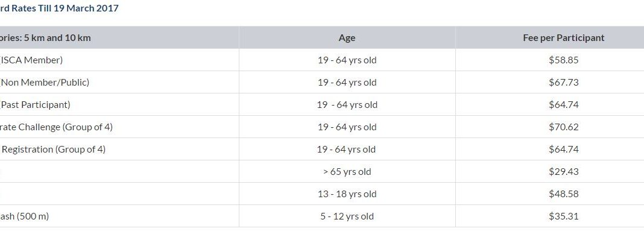Click the 'Rates Till 19 March 2017' heading
Viewport: 644px width, 240px height.
[x=59, y=8]
